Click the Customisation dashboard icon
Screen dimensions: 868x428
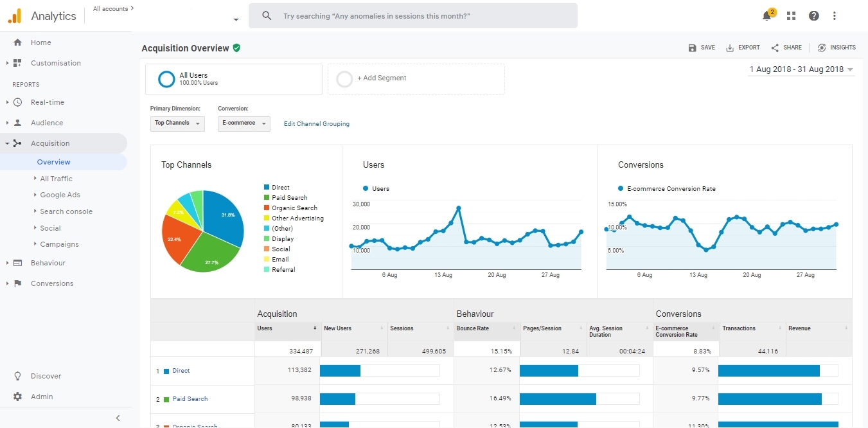17,63
